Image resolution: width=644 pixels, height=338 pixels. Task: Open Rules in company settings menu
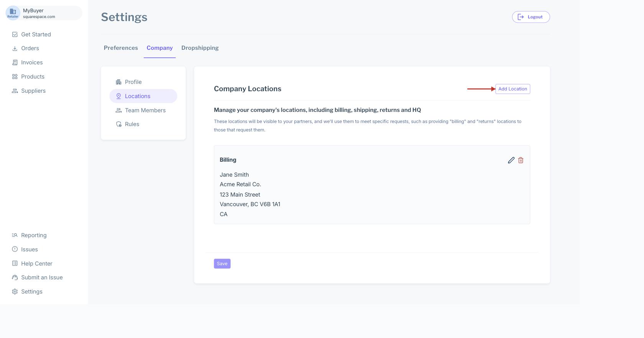pyautogui.click(x=132, y=124)
